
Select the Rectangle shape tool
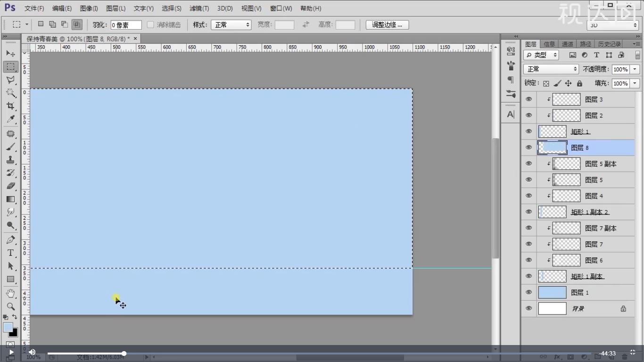[x=10, y=279]
